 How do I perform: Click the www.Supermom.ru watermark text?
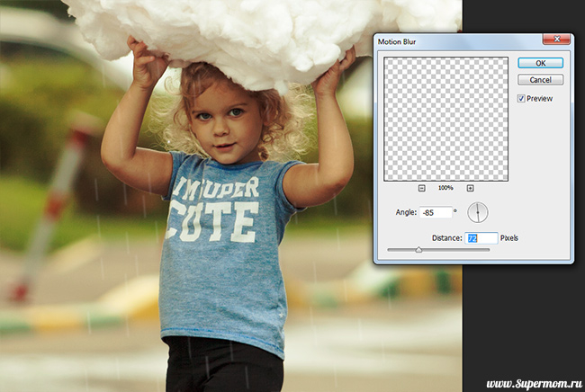coord(519,379)
